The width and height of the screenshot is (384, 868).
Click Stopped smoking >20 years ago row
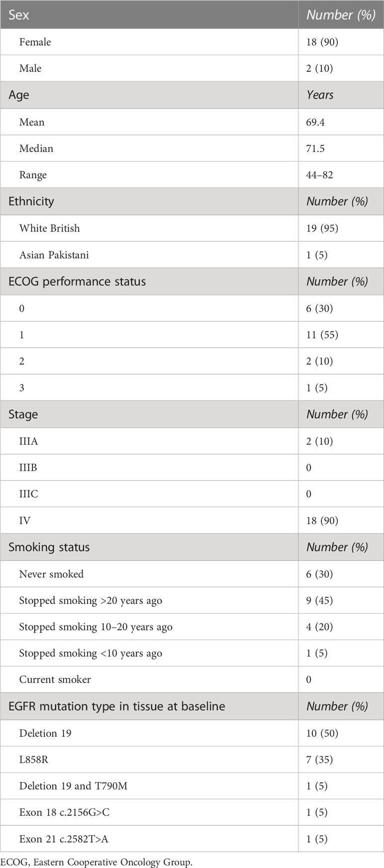click(x=192, y=601)
